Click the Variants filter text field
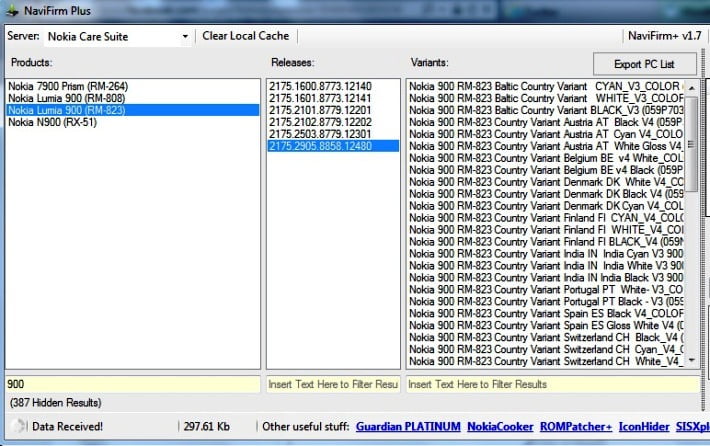The image size is (710, 446). [x=553, y=384]
